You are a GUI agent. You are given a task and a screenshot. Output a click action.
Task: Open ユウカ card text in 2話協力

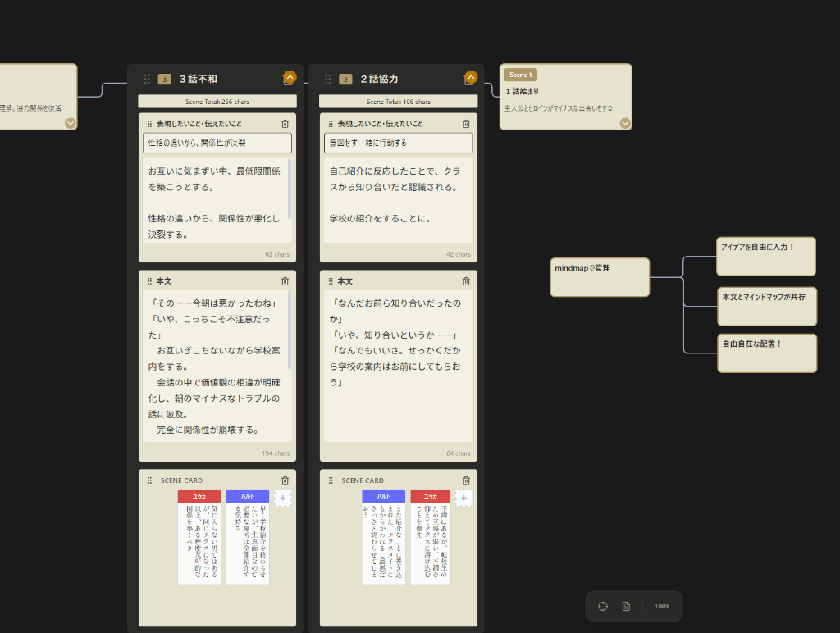[431, 544]
